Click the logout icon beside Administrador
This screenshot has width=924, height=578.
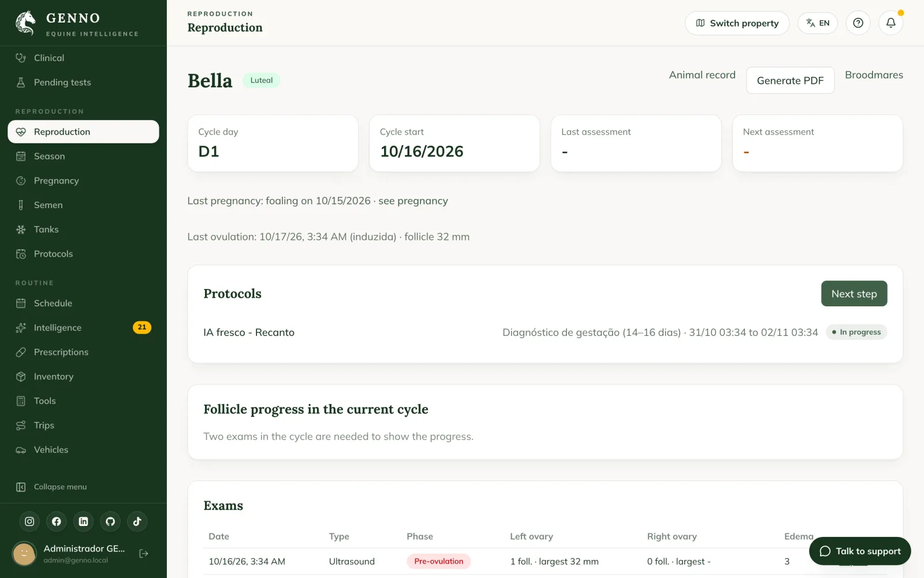tap(144, 554)
